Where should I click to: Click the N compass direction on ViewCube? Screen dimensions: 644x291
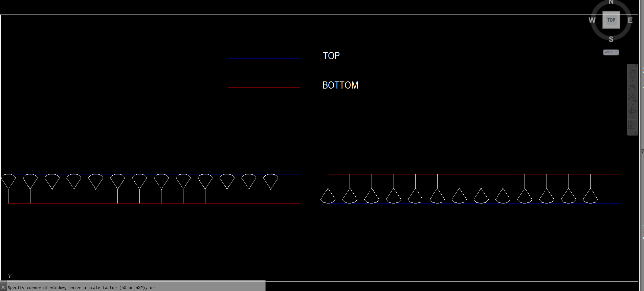click(611, 2)
